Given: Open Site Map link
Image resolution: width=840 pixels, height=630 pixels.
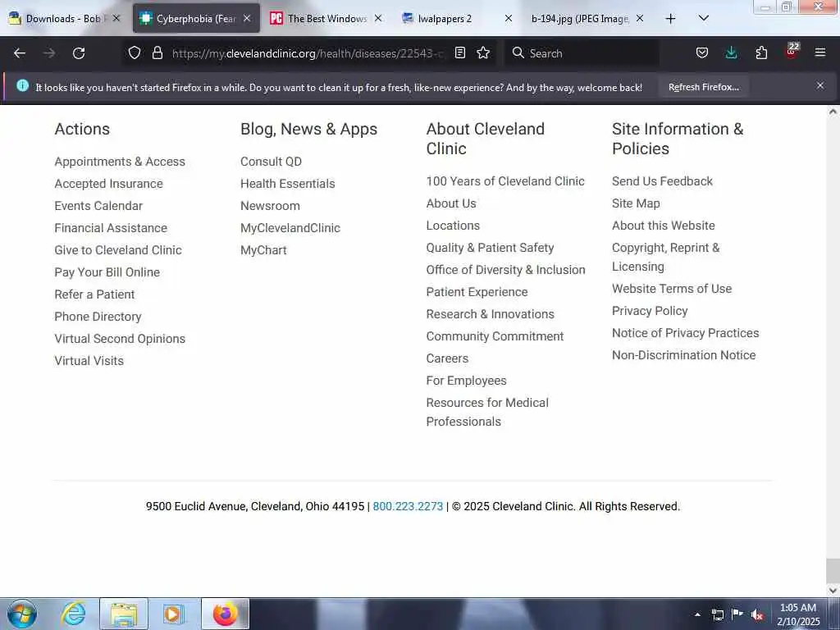Looking at the screenshot, I should [636, 203].
